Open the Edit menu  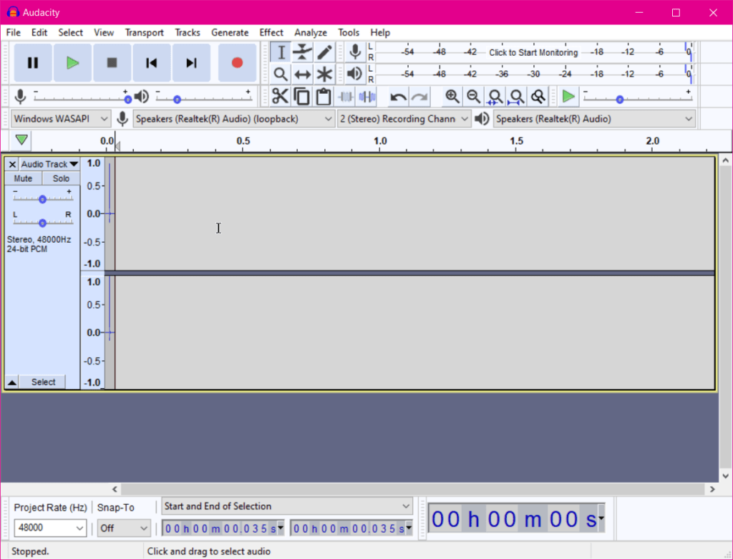pos(39,33)
